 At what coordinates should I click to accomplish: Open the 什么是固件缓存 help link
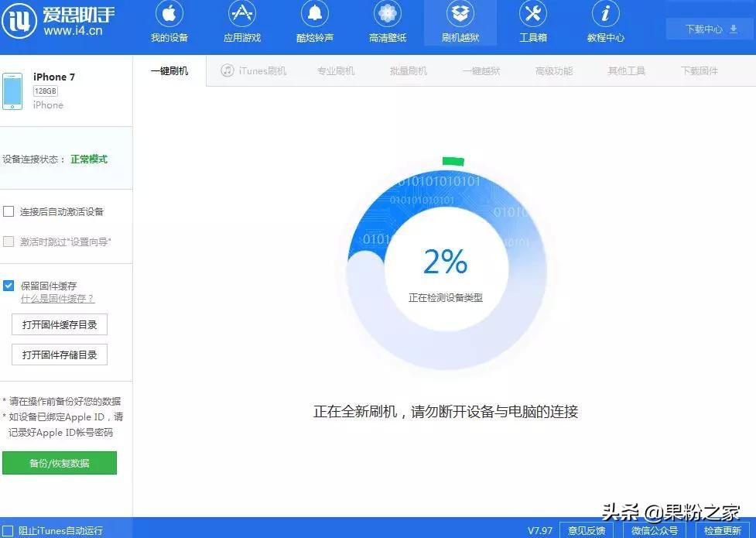57,299
